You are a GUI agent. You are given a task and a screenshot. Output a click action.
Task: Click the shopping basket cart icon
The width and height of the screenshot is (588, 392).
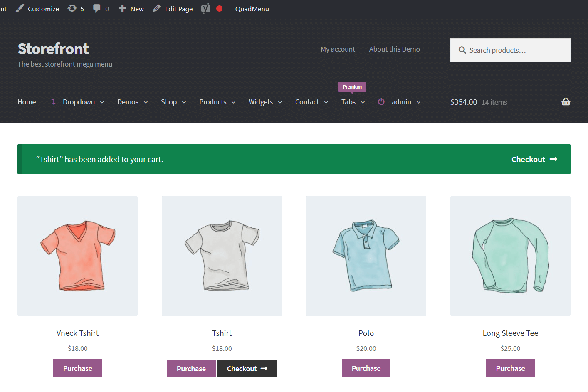[566, 102]
